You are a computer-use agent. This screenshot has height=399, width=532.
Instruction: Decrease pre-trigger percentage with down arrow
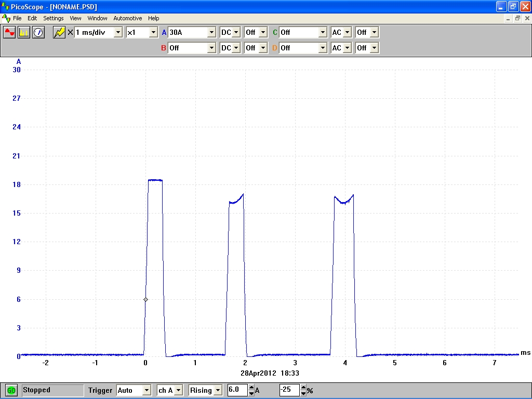303,393
